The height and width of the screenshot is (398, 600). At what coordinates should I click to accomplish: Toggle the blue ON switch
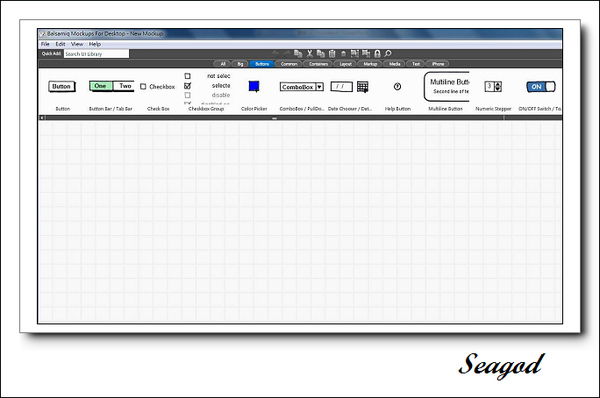[x=541, y=87]
